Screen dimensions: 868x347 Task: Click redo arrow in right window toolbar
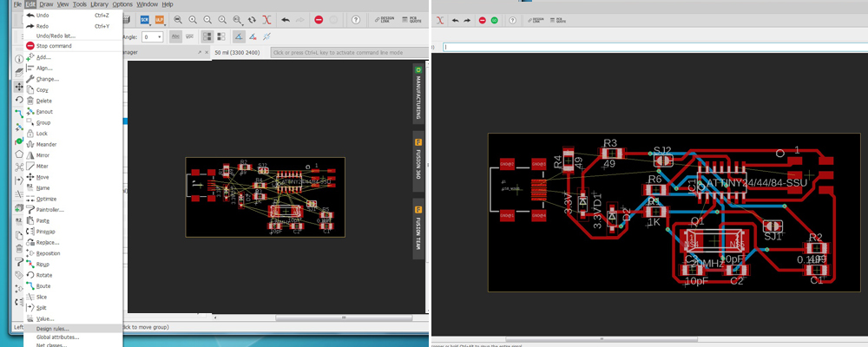click(x=467, y=20)
